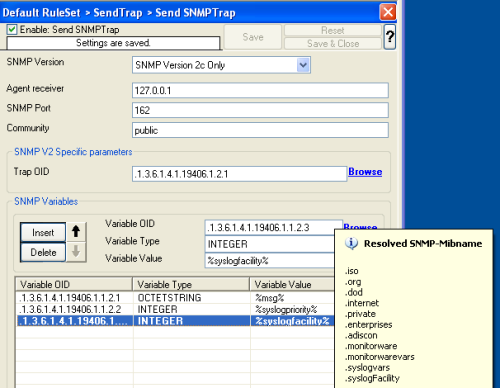
Task: Click Browse link next to Trap OID
Action: point(365,172)
